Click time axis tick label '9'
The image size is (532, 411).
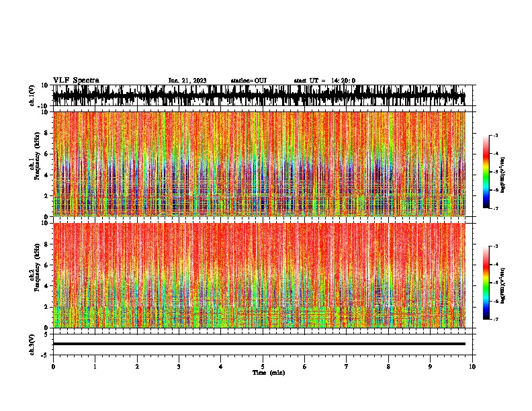click(x=430, y=367)
